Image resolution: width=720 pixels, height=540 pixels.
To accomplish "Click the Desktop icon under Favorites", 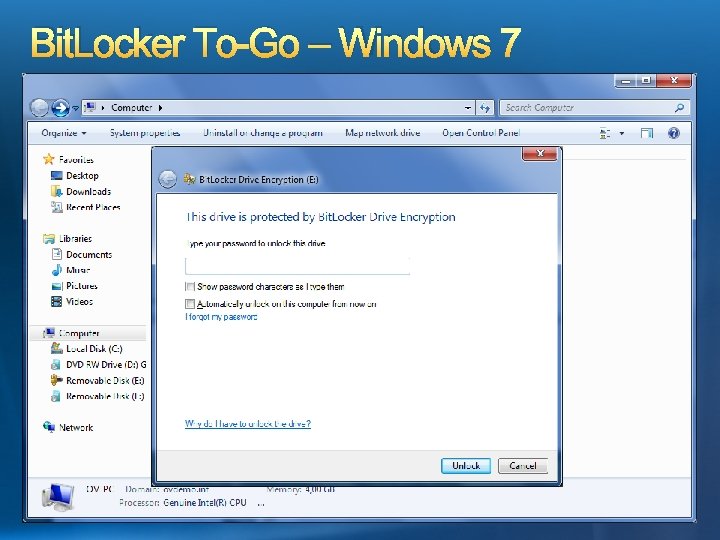I will click(56, 175).
